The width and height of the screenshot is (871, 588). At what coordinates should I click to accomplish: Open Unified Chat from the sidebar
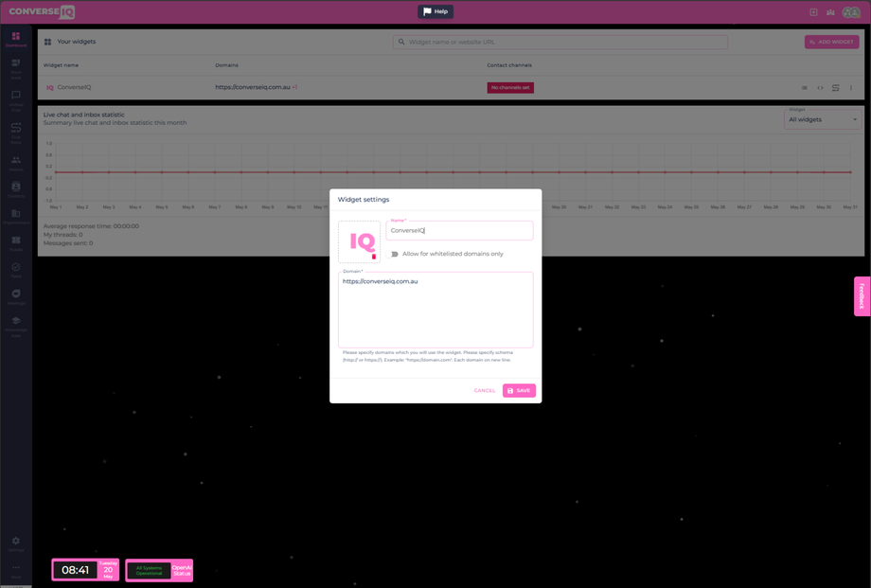[x=14, y=95]
